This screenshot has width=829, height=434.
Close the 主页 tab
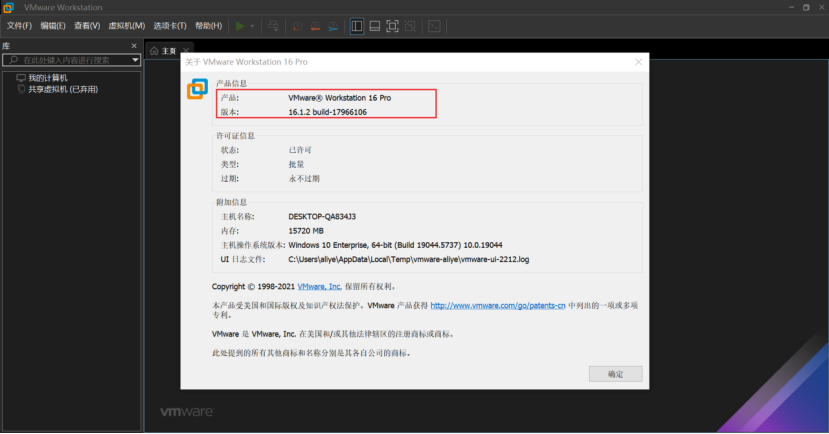point(186,51)
